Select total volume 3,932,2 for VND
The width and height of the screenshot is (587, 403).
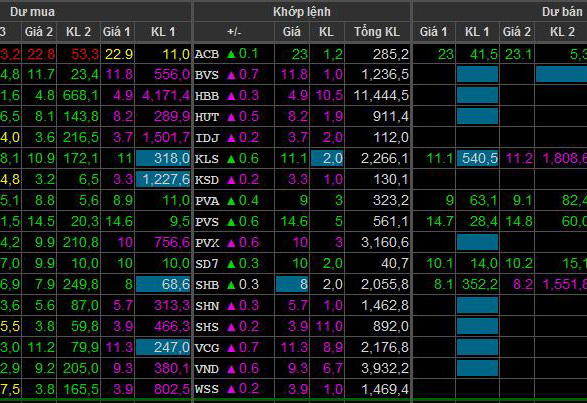385,368
